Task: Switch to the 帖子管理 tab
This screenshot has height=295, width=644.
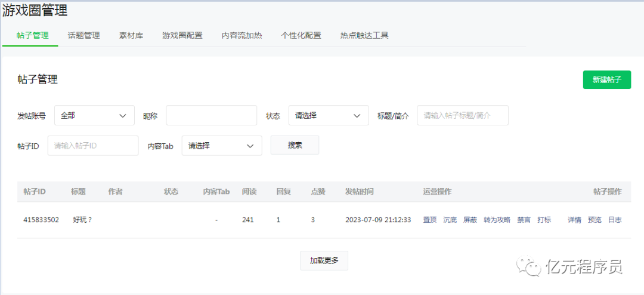Action: (x=32, y=35)
